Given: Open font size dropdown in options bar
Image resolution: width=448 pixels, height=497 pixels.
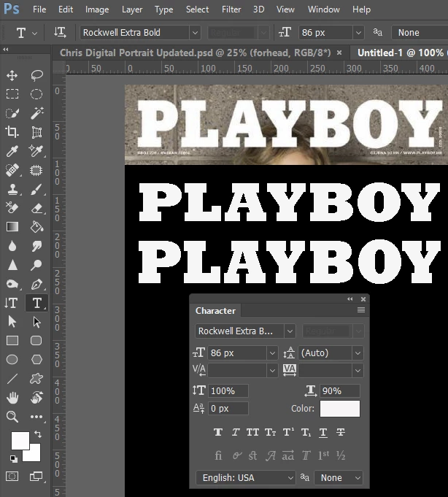Looking at the screenshot, I should [x=358, y=33].
